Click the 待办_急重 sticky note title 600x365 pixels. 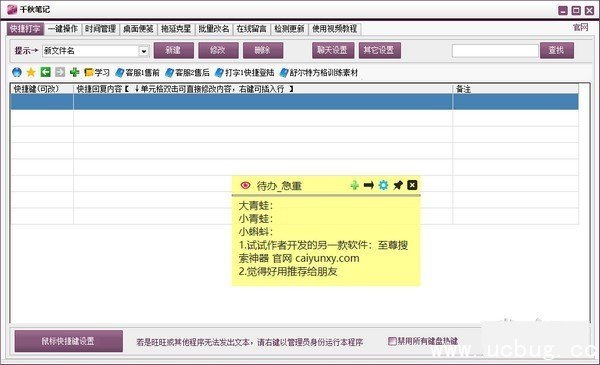279,186
